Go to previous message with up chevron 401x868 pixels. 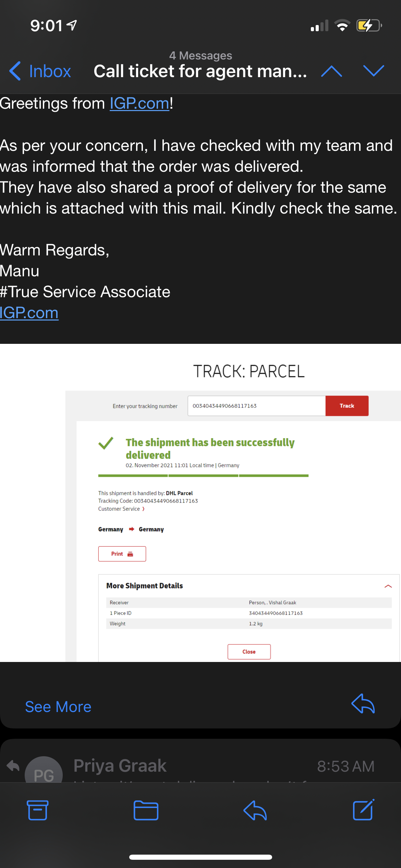331,71
